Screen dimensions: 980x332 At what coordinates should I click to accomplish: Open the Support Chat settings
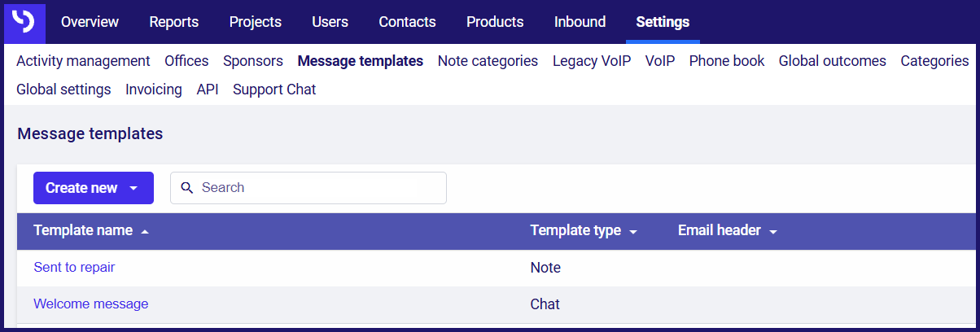point(274,90)
